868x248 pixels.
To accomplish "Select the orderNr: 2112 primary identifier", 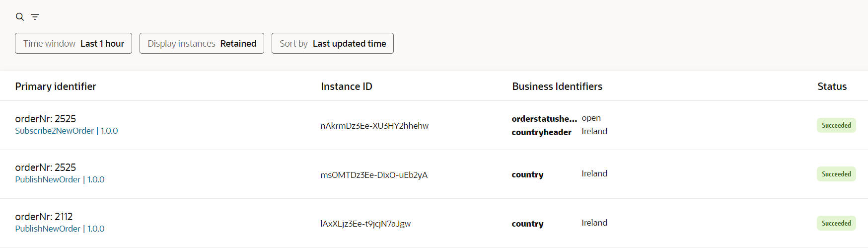I will click(44, 217).
